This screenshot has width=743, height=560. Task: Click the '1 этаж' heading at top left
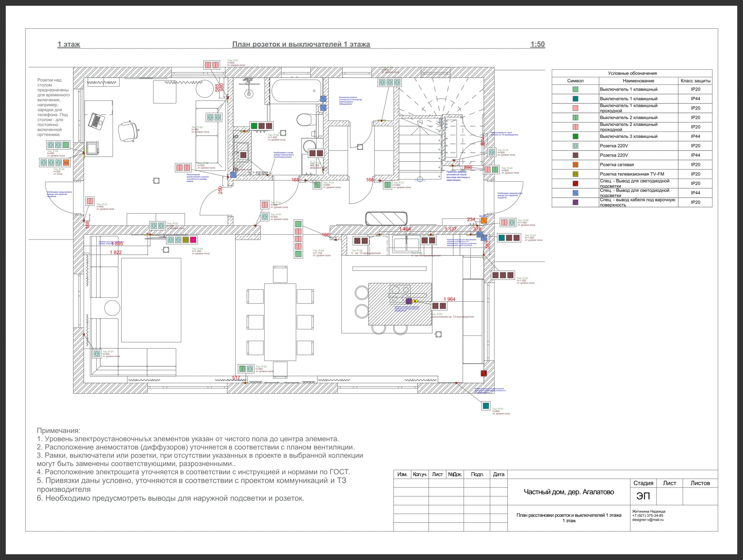pyautogui.click(x=69, y=44)
